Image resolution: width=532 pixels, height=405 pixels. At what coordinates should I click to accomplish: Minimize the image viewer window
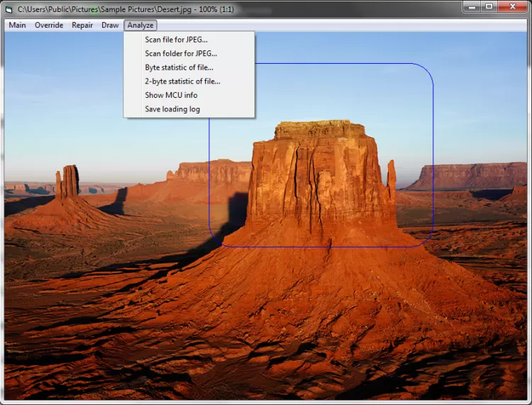(x=473, y=6)
